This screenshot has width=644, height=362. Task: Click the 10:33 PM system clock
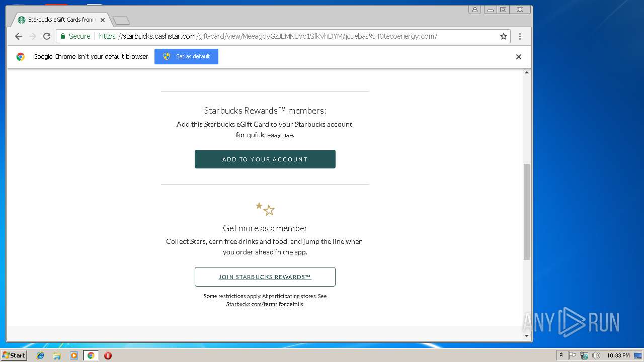[x=618, y=355]
